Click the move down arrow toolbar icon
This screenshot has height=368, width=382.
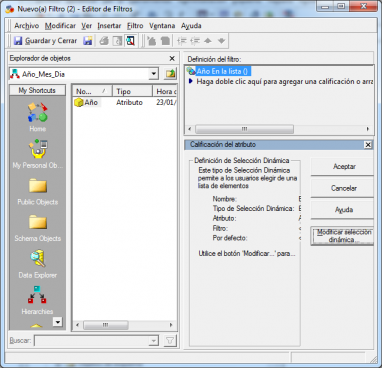tap(221, 41)
